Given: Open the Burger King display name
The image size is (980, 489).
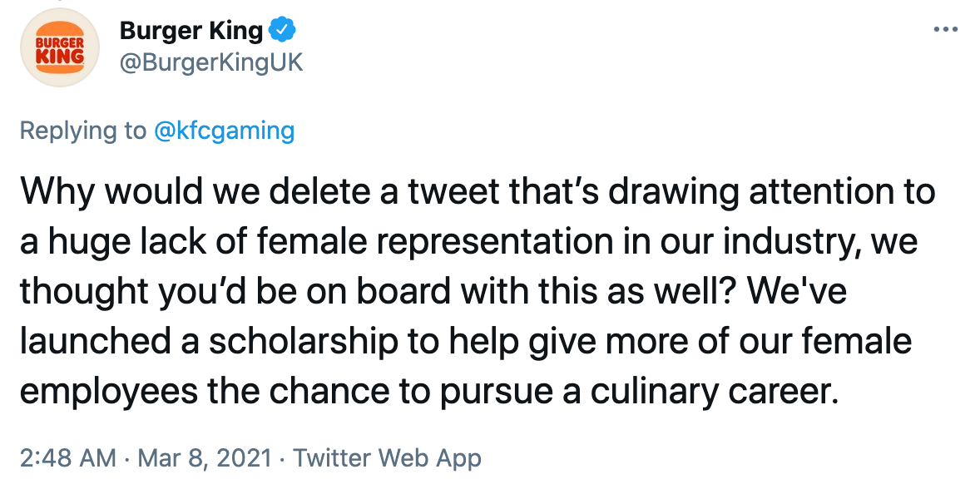Looking at the screenshot, I should 191,31.
